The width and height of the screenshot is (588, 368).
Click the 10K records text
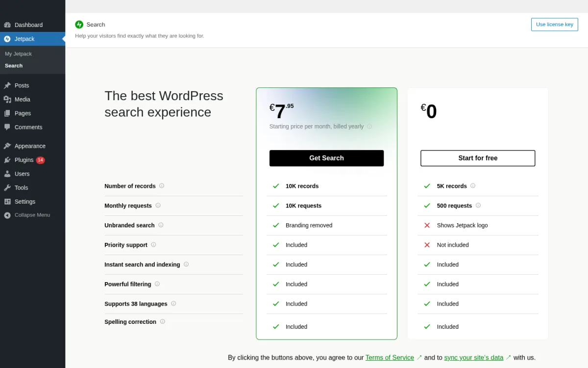[302, 186]
